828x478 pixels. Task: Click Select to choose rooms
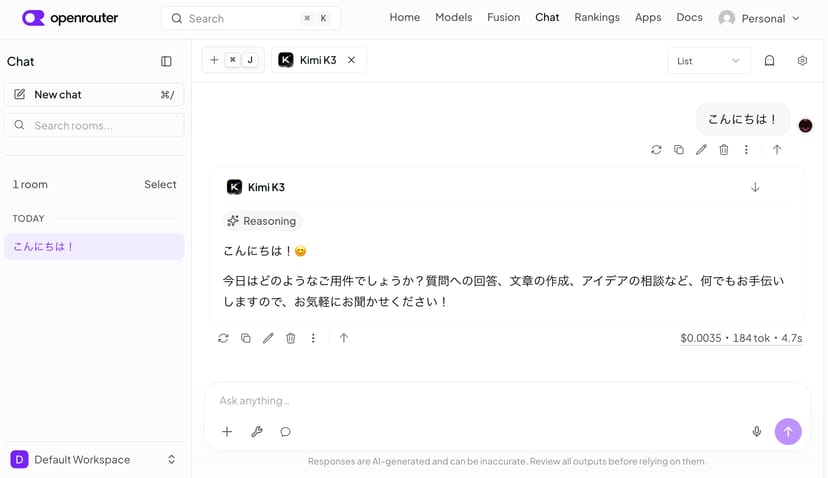point(160,184)
